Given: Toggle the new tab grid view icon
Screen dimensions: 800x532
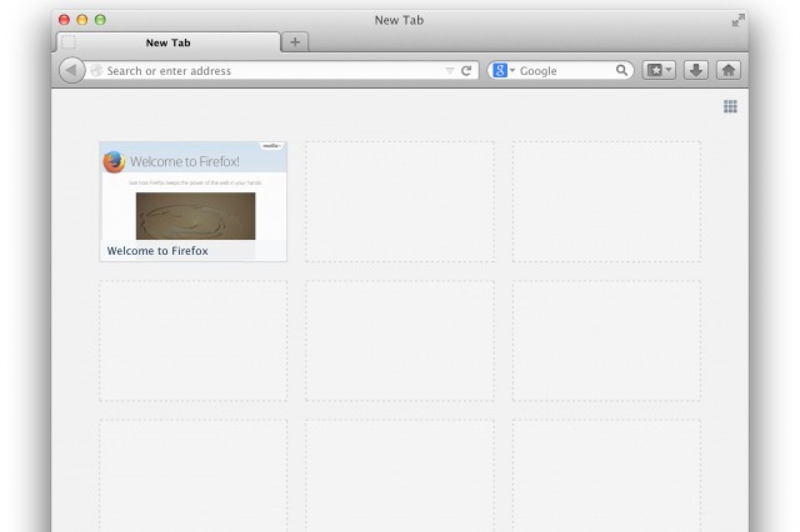Looking at the screenshot, I should [730, 106].
